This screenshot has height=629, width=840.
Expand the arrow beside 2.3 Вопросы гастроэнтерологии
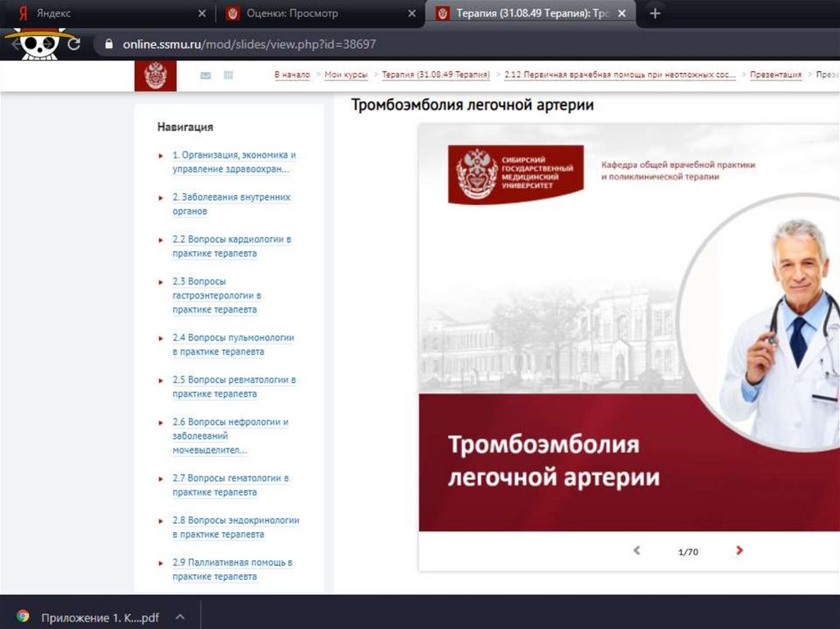coord(161,282)
